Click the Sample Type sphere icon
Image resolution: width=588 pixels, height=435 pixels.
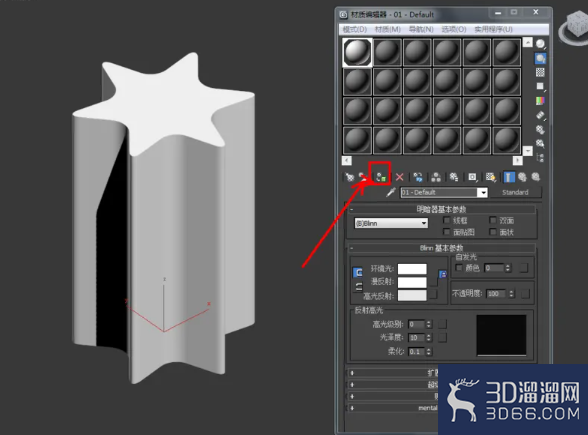540,44
